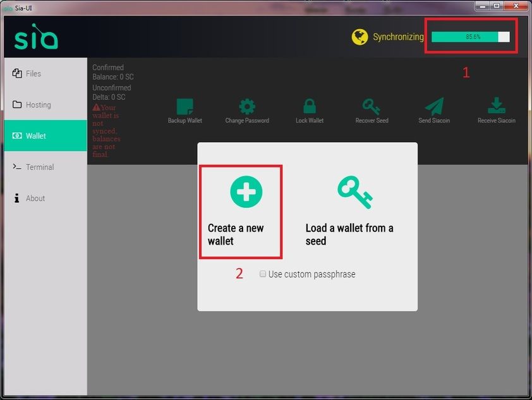The width and height of the screenshot is (532, 400).
Task: Click the green plus Create wallet icon
Action: click(246, 191)
